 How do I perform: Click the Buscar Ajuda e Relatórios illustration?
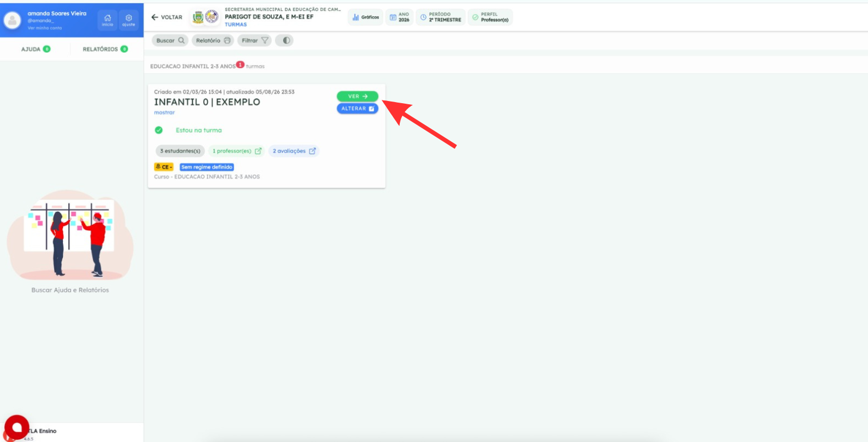coord(70,235)
